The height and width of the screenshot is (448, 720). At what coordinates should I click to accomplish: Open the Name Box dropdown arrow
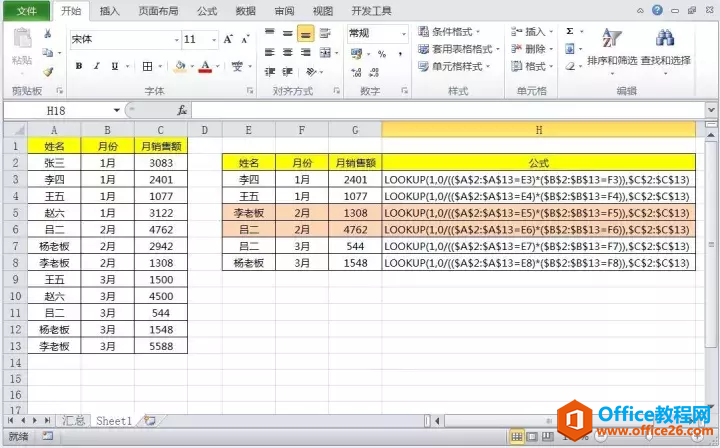pyautogui.click(x=117, y=111)
